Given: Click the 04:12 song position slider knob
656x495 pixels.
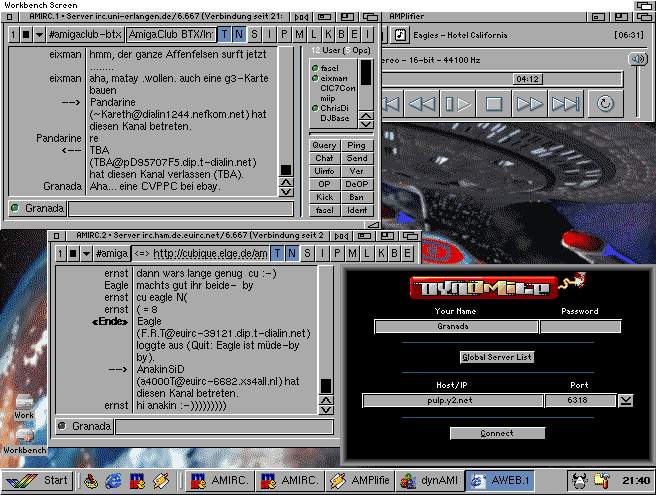Looking at the screenshot, I should click(x=528, y=78).
